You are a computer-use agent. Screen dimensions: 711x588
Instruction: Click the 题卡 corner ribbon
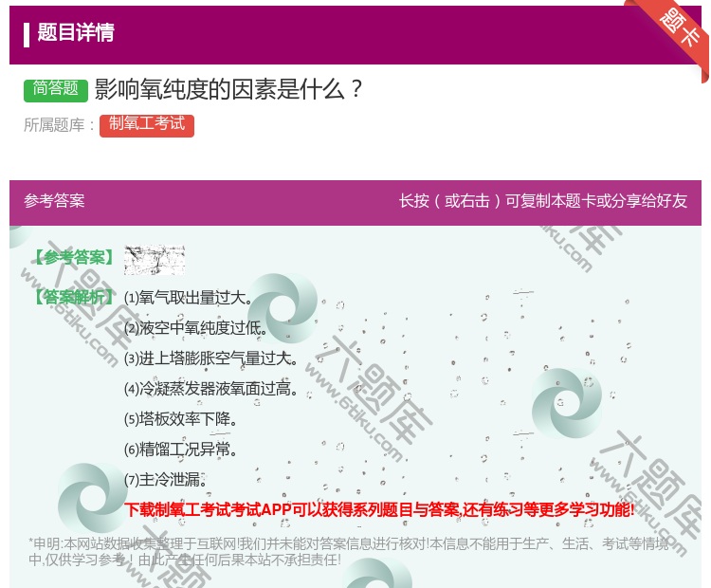coord(680,29)
